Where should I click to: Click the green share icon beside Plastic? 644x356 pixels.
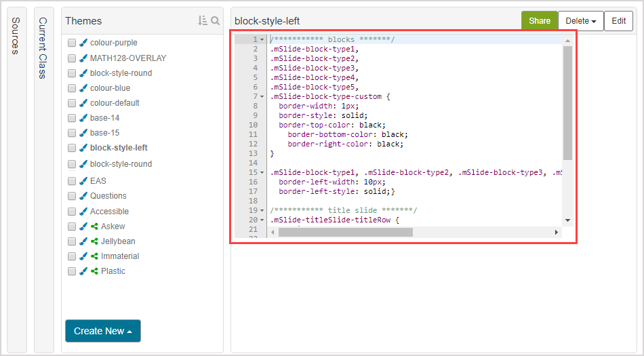pyautogui.click(x=94, y=271)
